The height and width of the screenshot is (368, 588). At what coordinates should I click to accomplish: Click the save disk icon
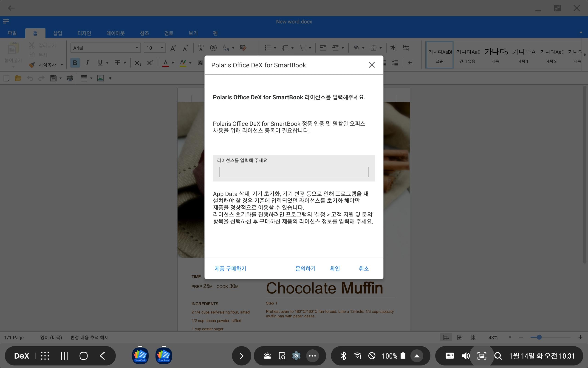[x=53, y=78]
